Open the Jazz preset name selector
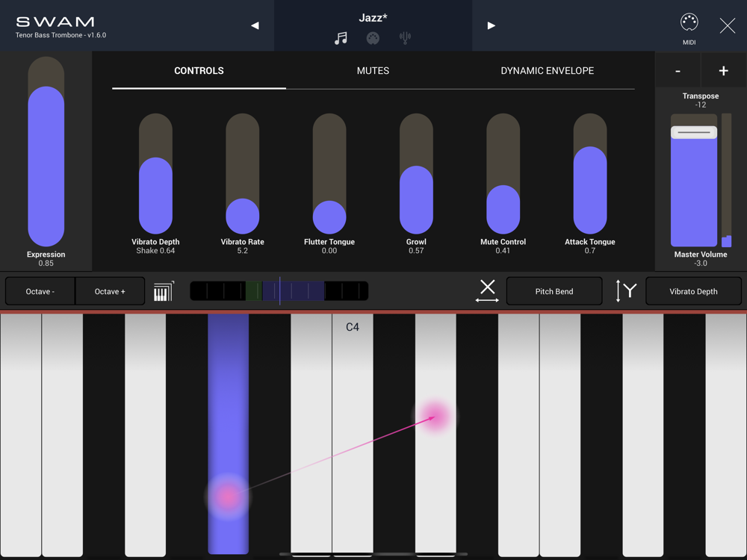The width and height of the screenshot is (747, 560). [x=373, y=18]
